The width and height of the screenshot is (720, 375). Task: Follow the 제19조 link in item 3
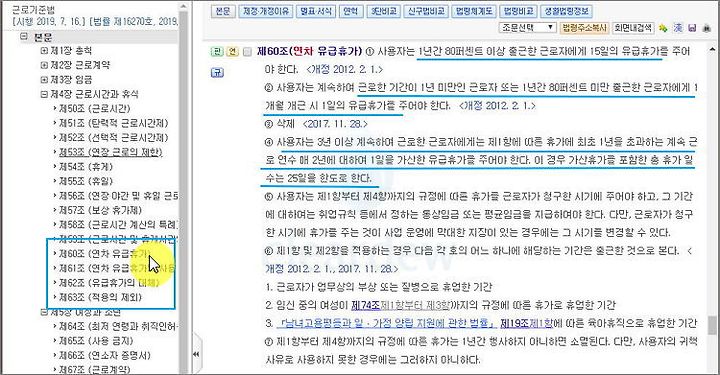tap(515, 323)
